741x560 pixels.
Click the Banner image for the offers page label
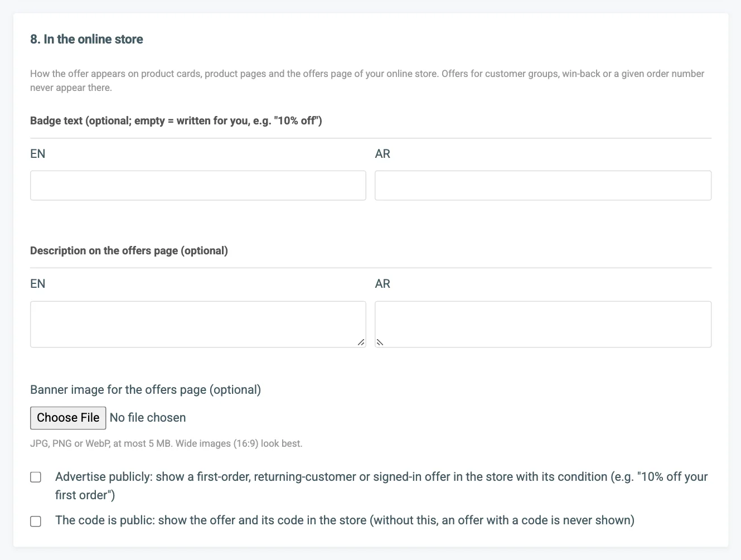[x=146, y=389]
